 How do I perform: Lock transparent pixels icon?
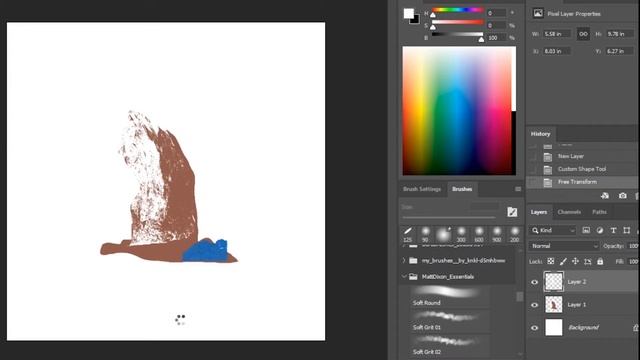[551, 261]
